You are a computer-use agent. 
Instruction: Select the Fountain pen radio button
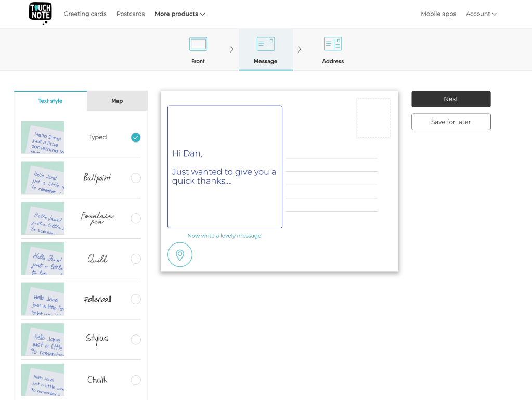tap(136, 218)
